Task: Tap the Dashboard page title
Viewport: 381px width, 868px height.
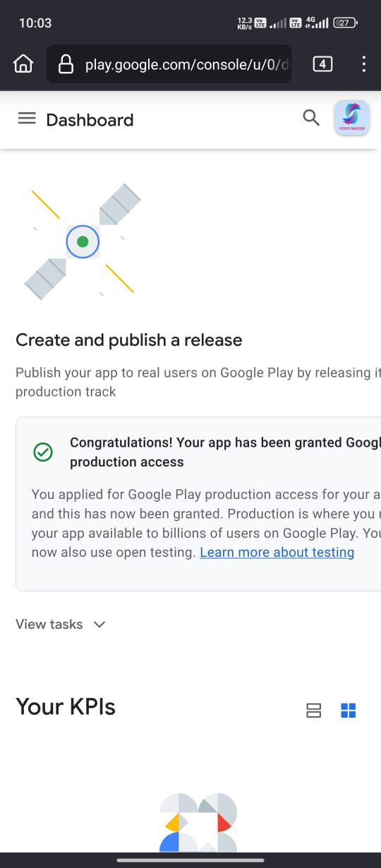Action: tap(90, 120)
